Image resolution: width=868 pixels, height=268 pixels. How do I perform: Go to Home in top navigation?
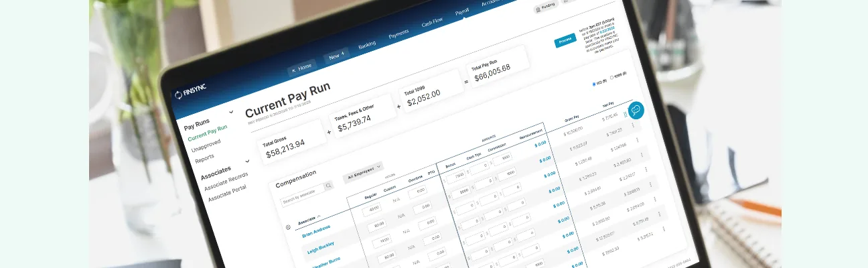(301, 67)
